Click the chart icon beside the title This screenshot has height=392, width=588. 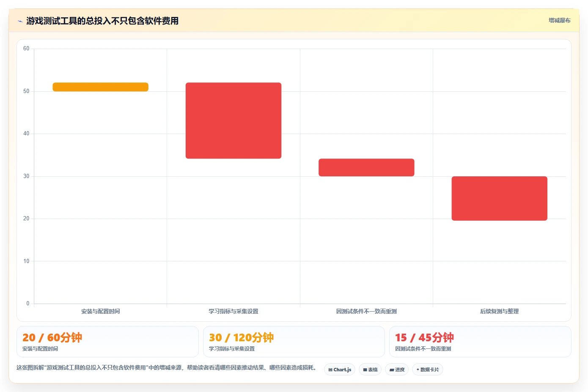20,21
